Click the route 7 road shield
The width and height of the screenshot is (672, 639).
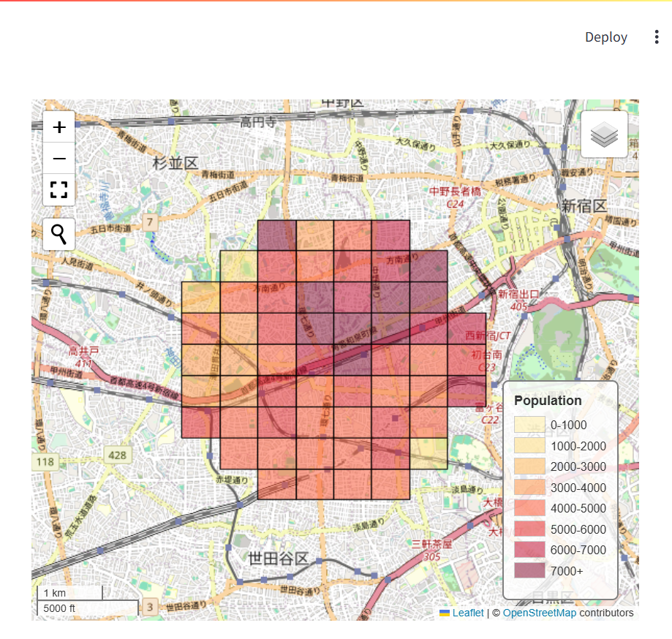(150, 222)
